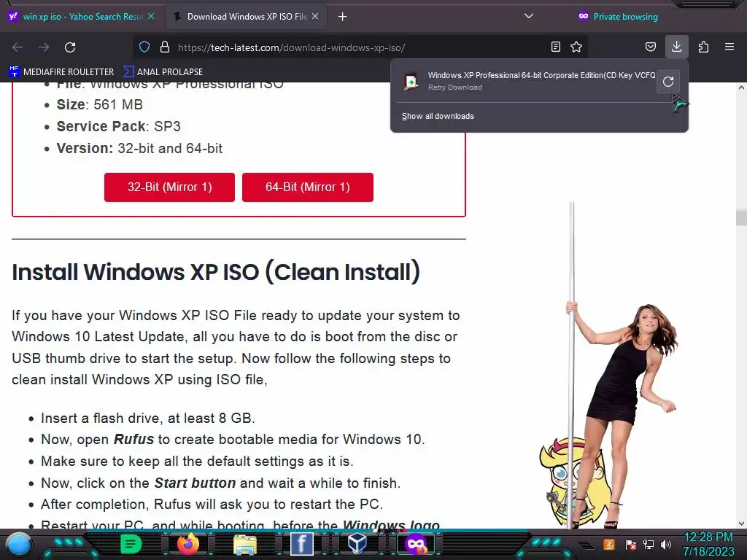Click the scrollbar down arrow
This screenshot has height=560, width=747.
tap(741, 524)
